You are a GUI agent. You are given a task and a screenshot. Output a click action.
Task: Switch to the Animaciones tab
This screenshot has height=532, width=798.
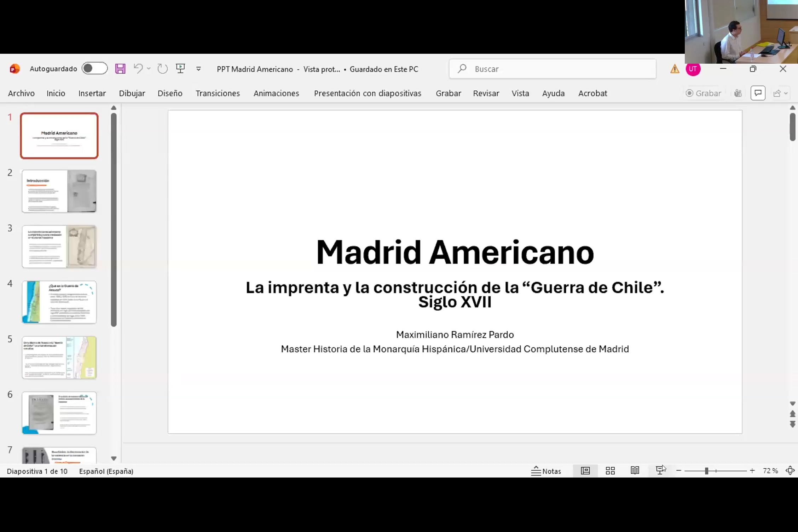click(x=276, y=93)
